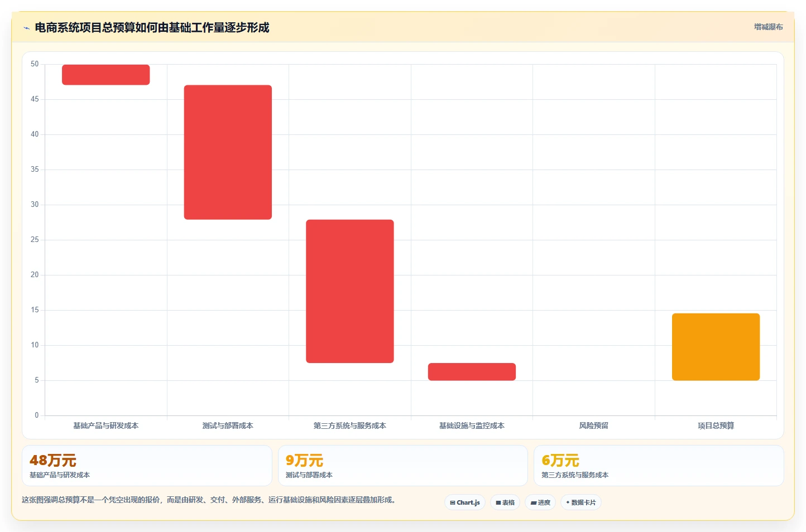Click the waterfall icon beside the chart title

pyautogui.click(x=26, y=28)
